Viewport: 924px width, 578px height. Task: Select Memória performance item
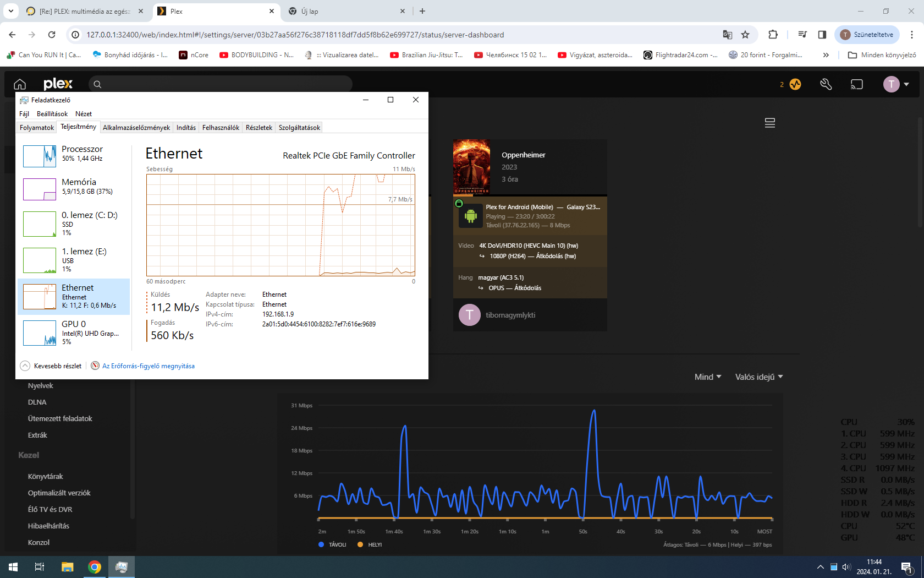point(74,188)
